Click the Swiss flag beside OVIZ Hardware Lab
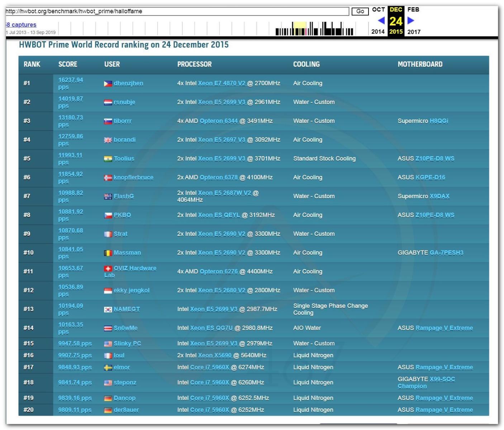 coord(108,268)
